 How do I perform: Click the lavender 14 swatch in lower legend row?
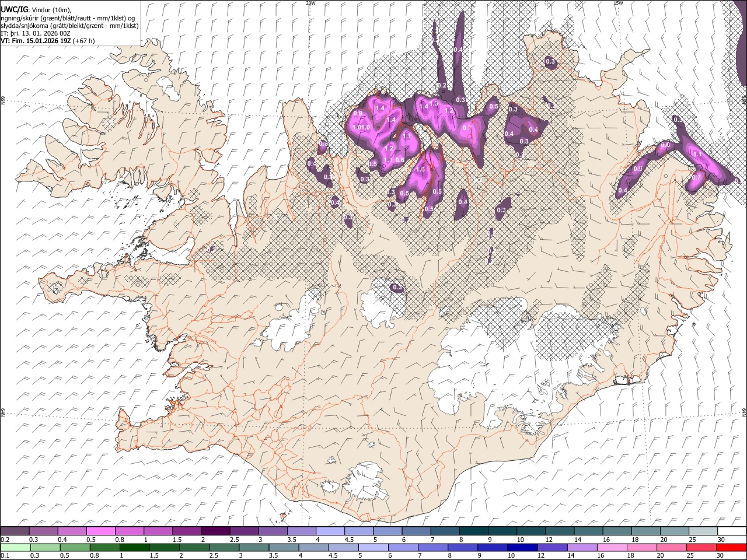pyautogui.click(x=582, y=547)
